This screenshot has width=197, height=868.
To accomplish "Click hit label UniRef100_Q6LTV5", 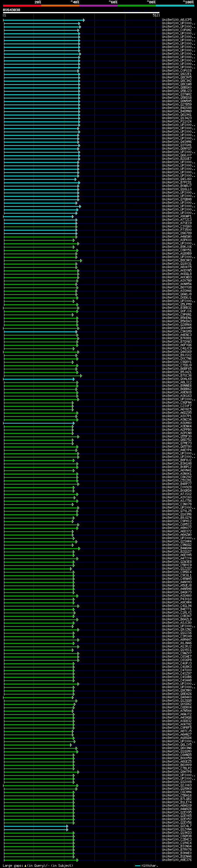I will click(177, 745).
